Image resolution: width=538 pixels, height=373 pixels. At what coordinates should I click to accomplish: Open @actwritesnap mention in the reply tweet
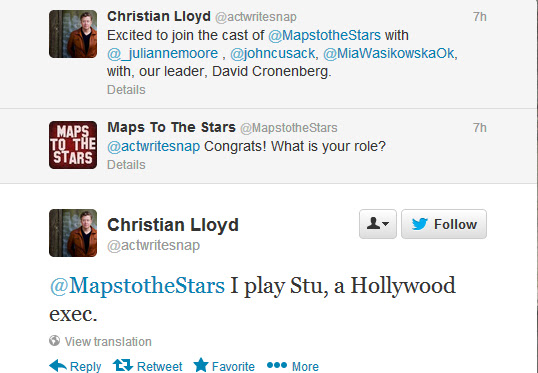point(153,147)
